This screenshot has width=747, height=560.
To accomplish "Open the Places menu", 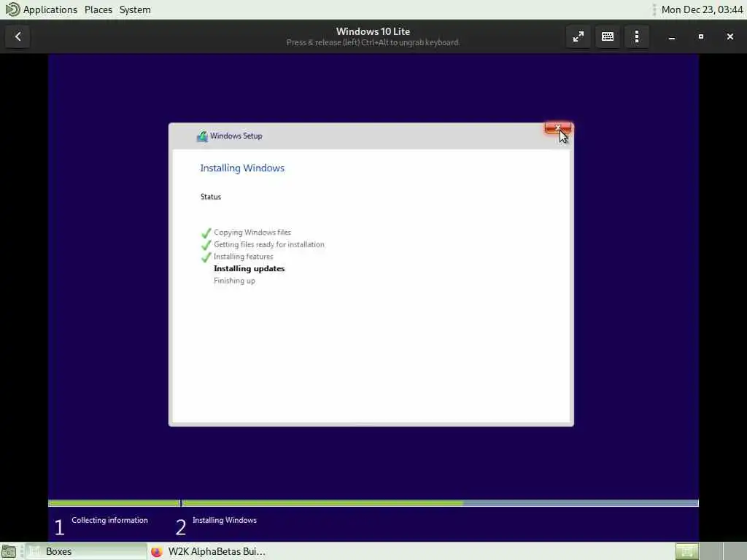I will (x=98, y=9).
